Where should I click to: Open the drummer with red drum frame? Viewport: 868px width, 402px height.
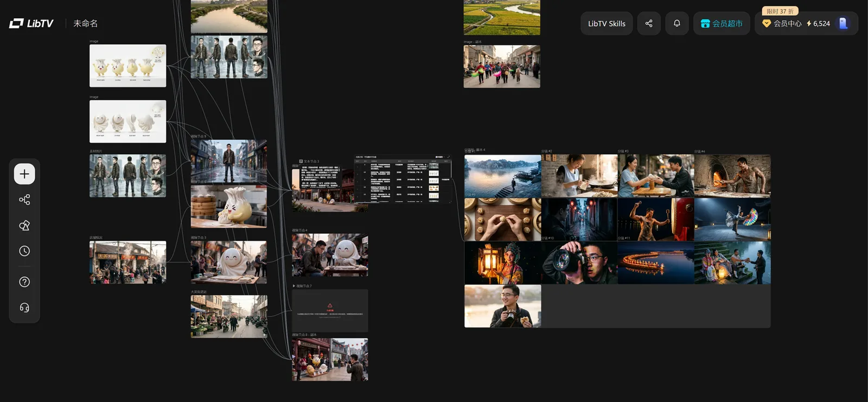[x=656, y=219]
